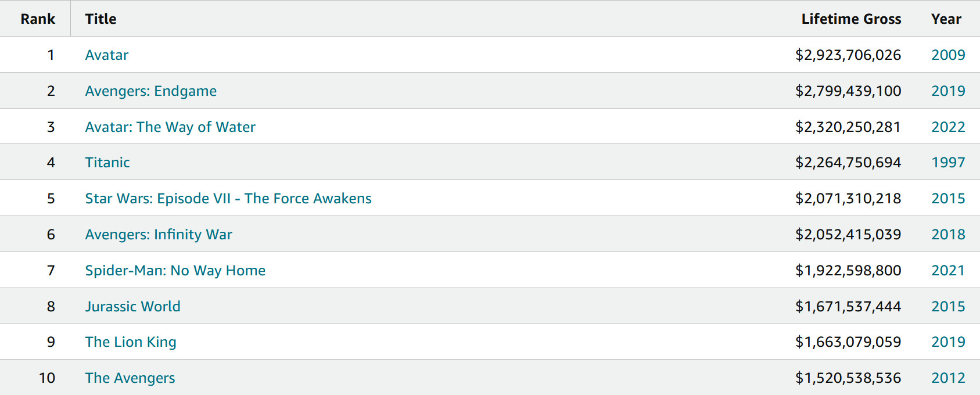
Task: Open the 2022 year link
Action: 948,127
